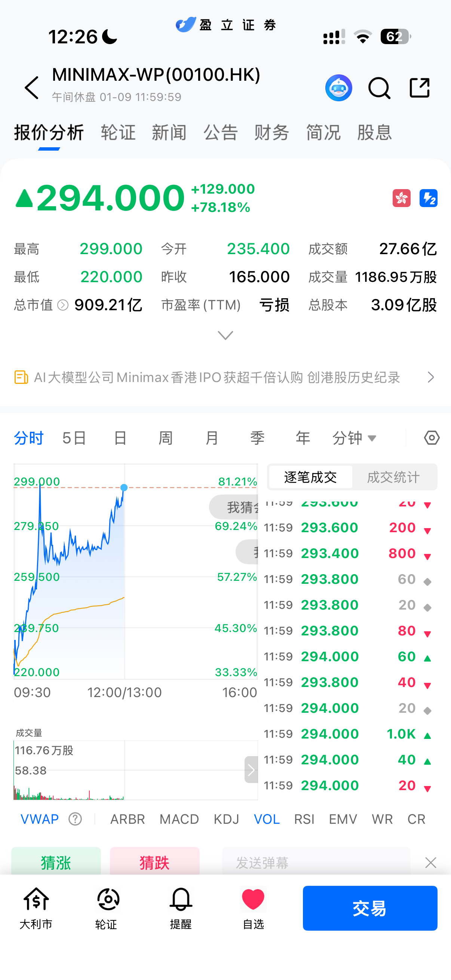The image size is (451, 980).
Task: Switch to 财务 tab
Action: click(x=272, y=133)
